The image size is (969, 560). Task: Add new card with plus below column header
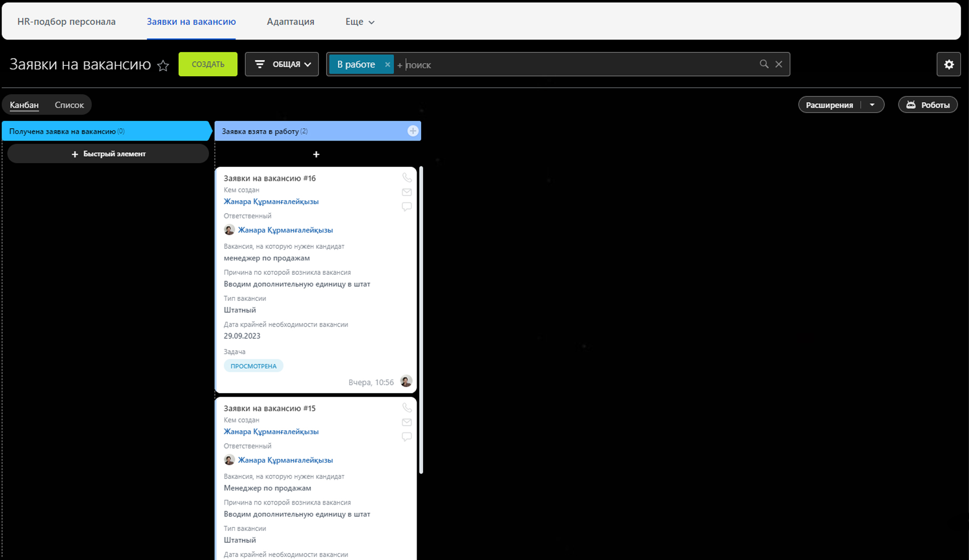pyautogui.click(x=316, y=155)
